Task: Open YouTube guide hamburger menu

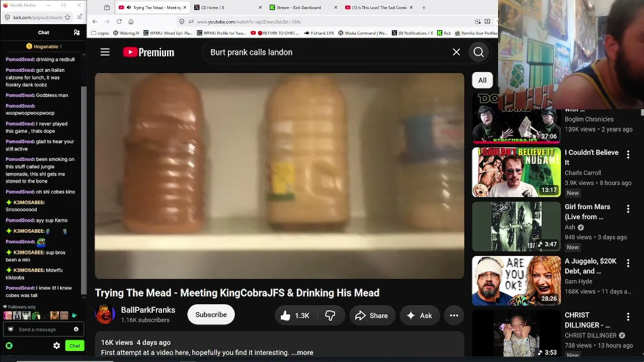Action: 105,52
